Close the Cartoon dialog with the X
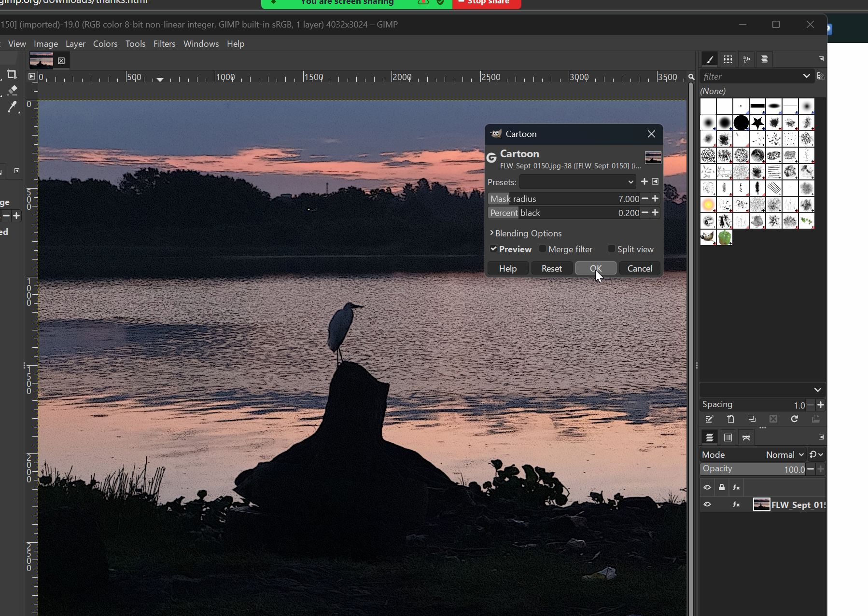Viewport: 868px width, 616px height. click(651, 134)
